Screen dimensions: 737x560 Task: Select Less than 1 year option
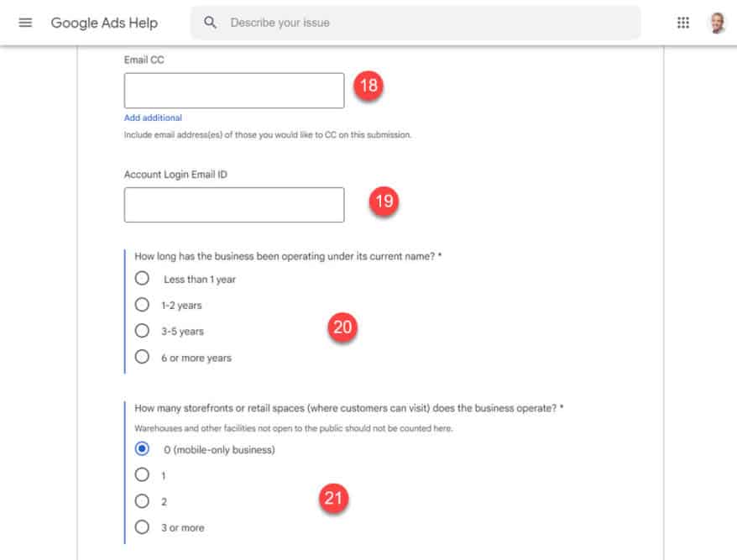point(142,279)
